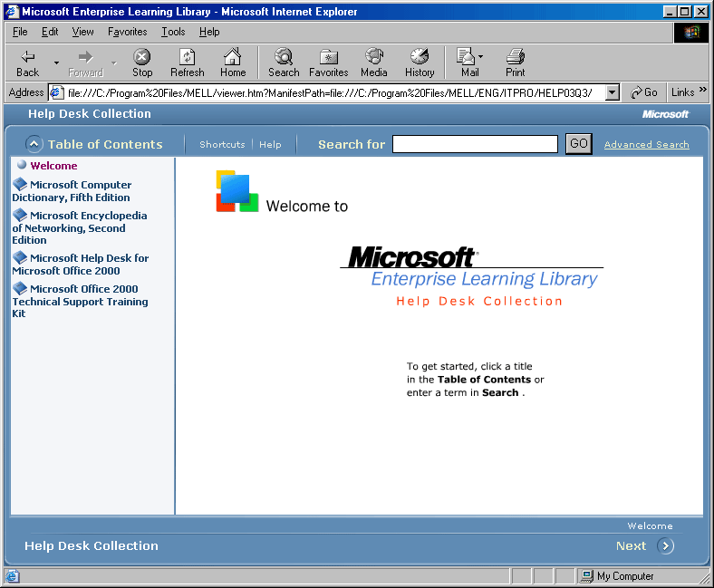The image size is (714, 588).
Task: Expand the Links toolbar chevron
Action: pos(703,90)
